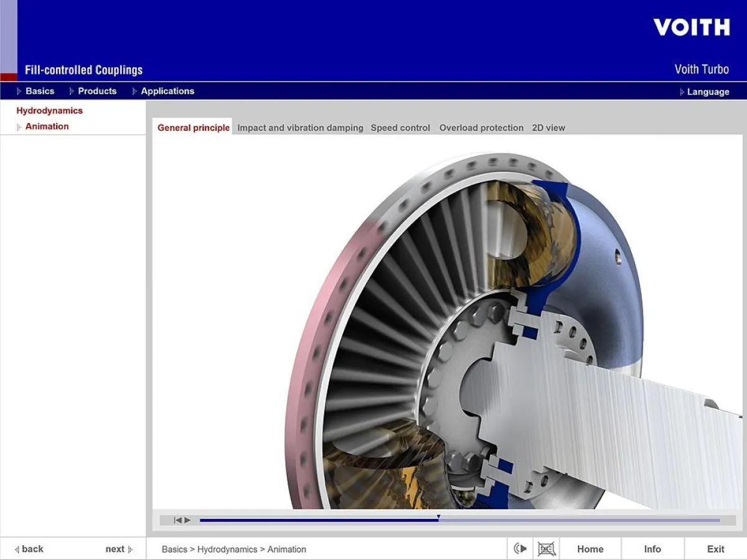The image size is (747, 560).
Task: Go to the Home page
Action: pyautogui.click(x=590, y=549)
